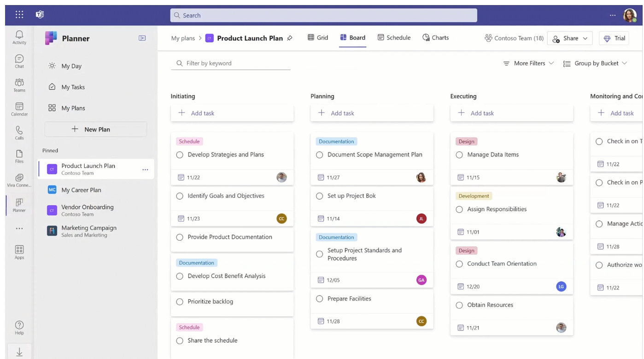Mark Prioritize backlog complete
The width and height of the screenshot is (644, 359).
click(180, 302)
